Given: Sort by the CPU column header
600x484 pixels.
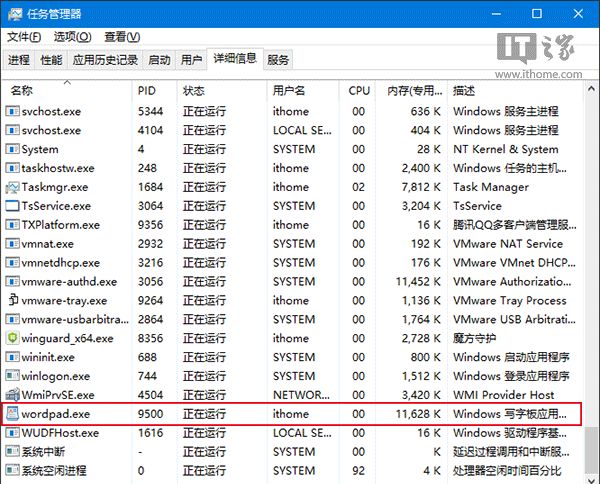Looking at the screenshot, I should click(357, 91).
